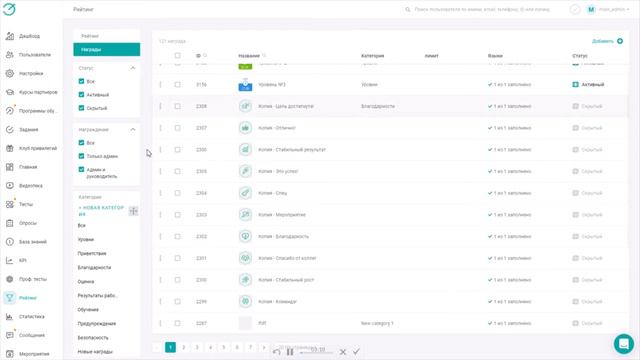Screen dimensions: 640x360
Task: Open База знаний info icon
Action: [10, 242]
